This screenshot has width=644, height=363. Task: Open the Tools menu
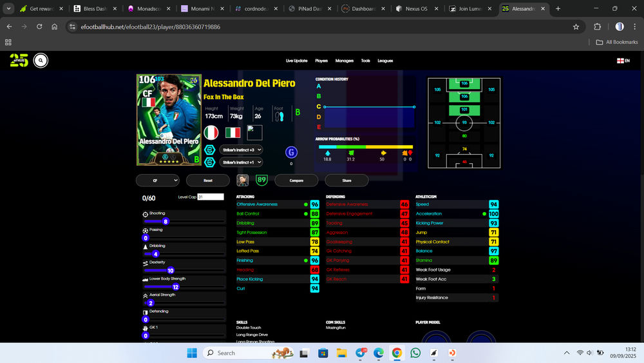(366, 61)
